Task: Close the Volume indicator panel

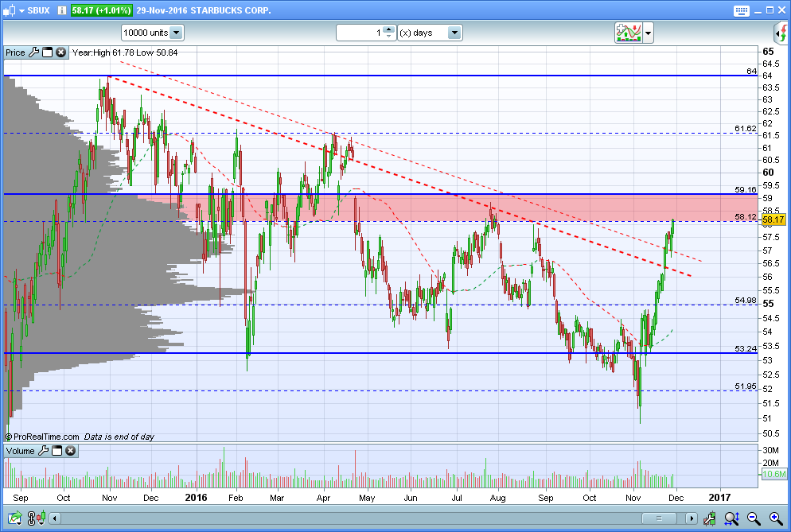Action: point(71,450)
